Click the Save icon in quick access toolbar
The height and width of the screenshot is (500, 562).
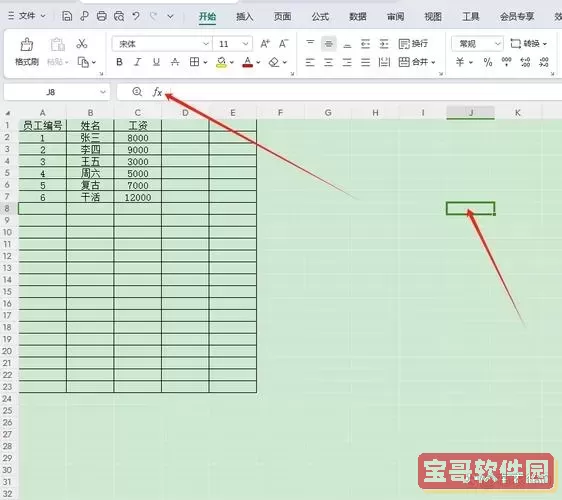coord(67,16)
